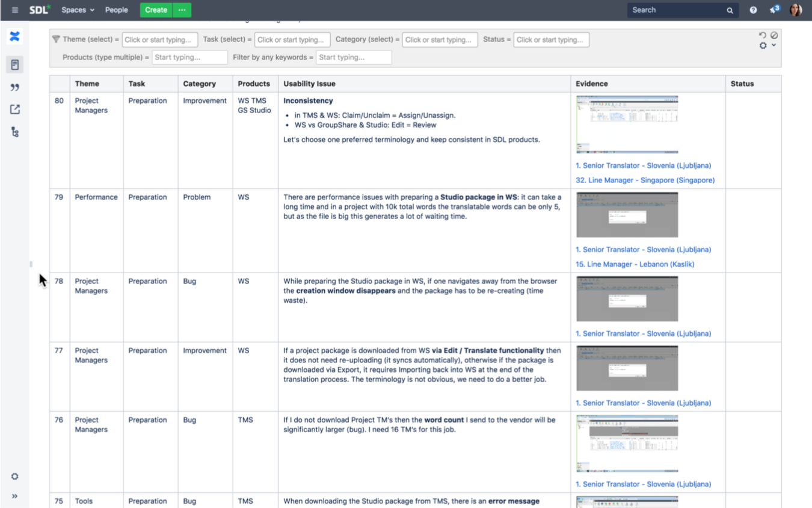812x508 pixels.
Task: Open the filter settings gear icon
Action: coord(763,46)
